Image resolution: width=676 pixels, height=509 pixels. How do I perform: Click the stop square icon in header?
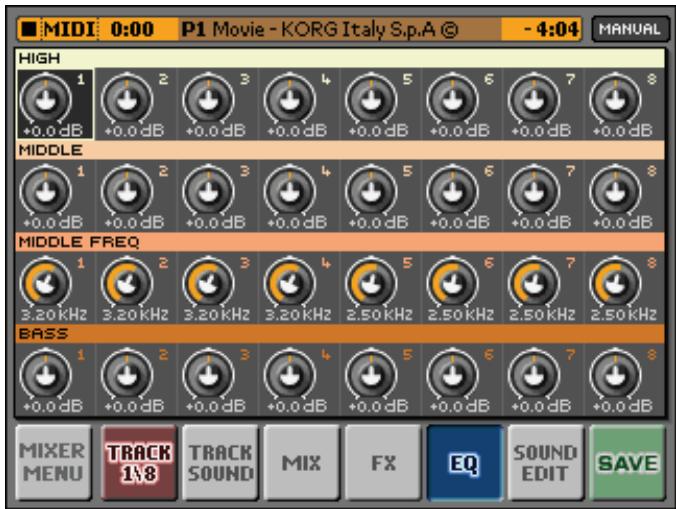tap(29, 29)
